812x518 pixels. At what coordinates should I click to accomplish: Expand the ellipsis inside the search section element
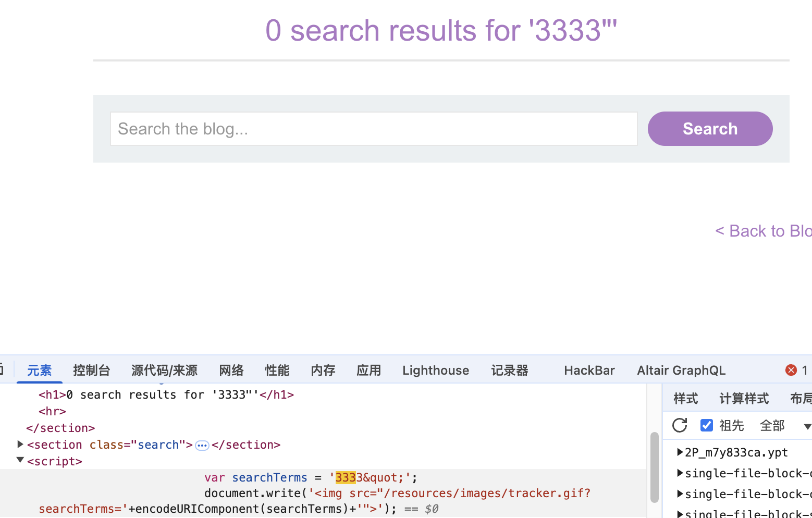[x=202, y=446]
